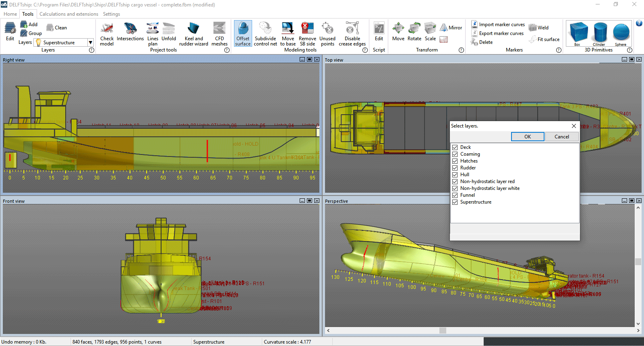Open the Intersections tool

click(130, 32)
